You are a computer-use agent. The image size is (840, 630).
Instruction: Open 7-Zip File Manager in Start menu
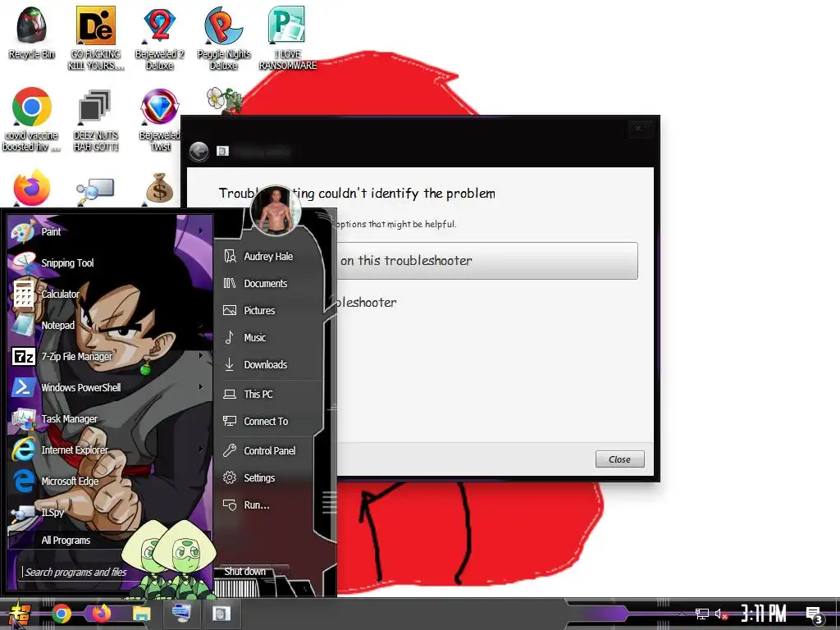(110, 356)
